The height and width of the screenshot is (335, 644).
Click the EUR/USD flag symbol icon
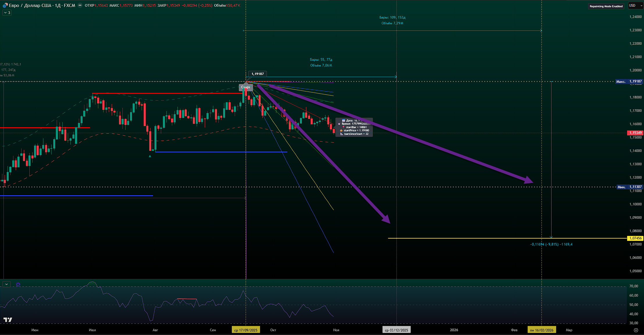[5, 5]
